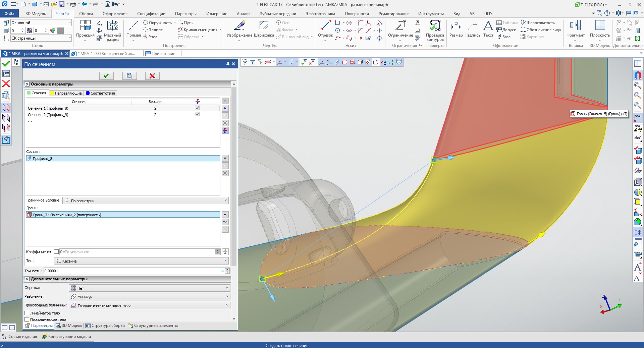The width and height of the screenshot is (644, 348).
Task: Pick the Окружность tool
Action: tap(157, 22)
